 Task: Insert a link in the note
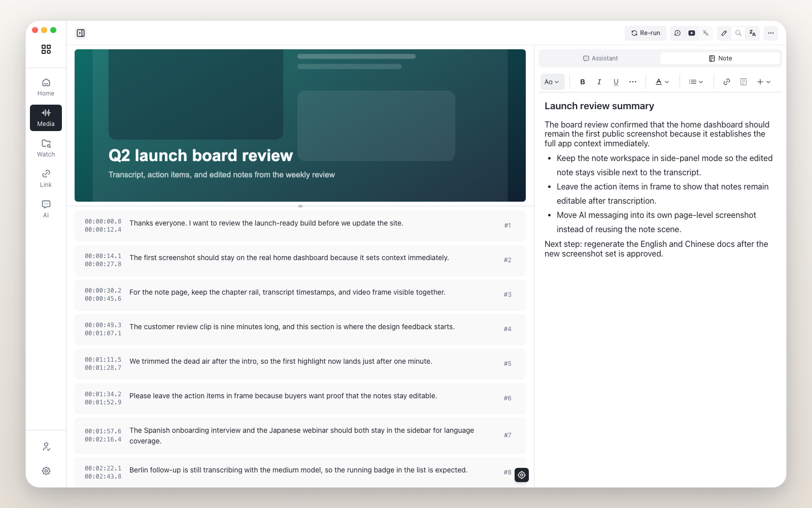pos(727,82)
